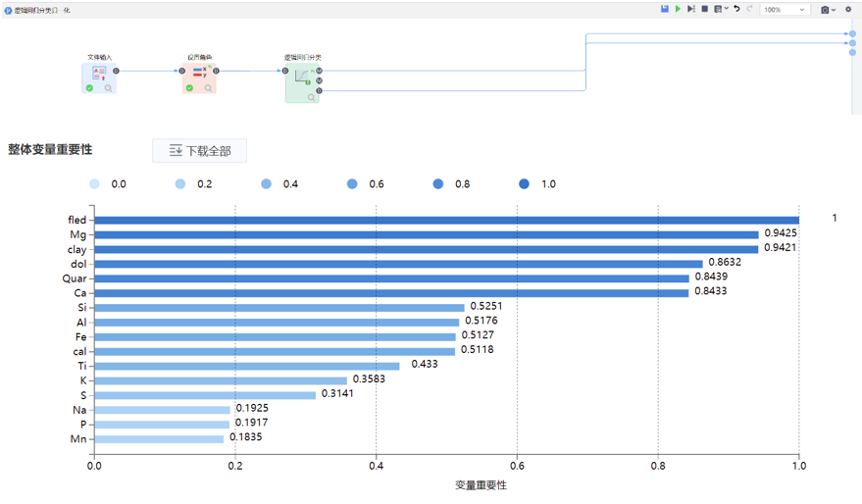The height and width of the screenshot is (504, 862).
Task: Select the 文件输入 node icon
Action: click(99, 74)
